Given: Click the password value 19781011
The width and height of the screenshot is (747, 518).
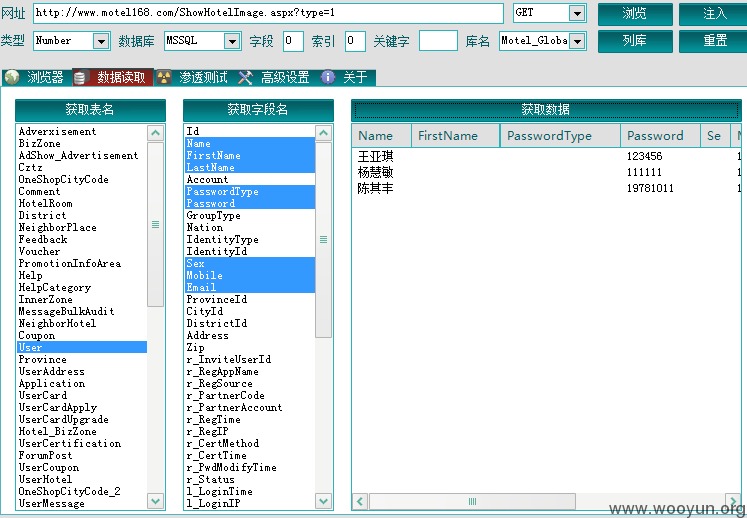Looking at the screenshot, I should [650, 188].
